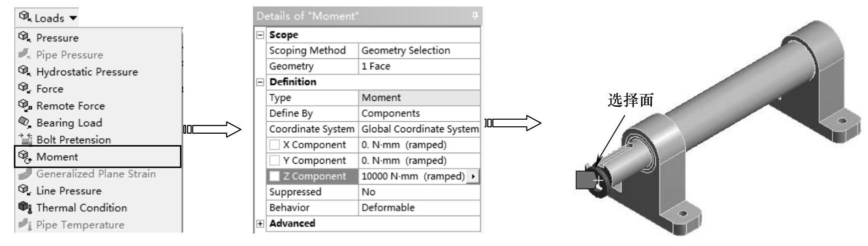Toggle the Z Component checkbox
The image size is (868, 246).
(x=275, y=176)
